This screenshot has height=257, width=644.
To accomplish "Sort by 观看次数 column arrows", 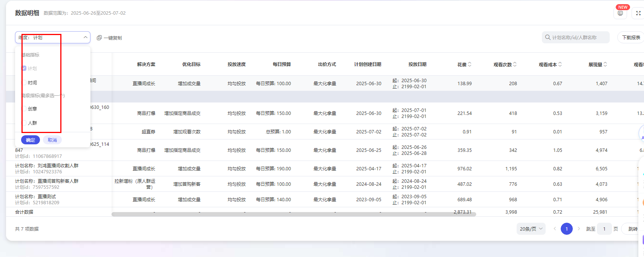I will [515, 64].
